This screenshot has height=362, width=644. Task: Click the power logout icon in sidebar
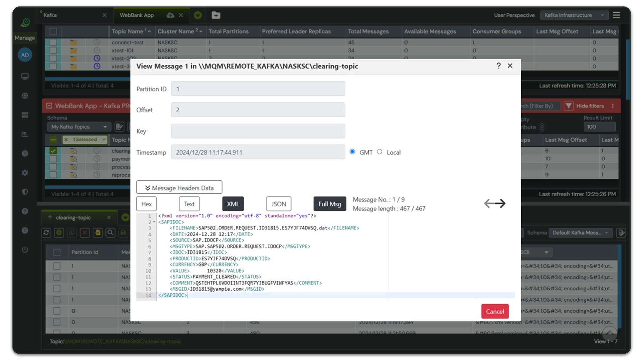(25, 250)
